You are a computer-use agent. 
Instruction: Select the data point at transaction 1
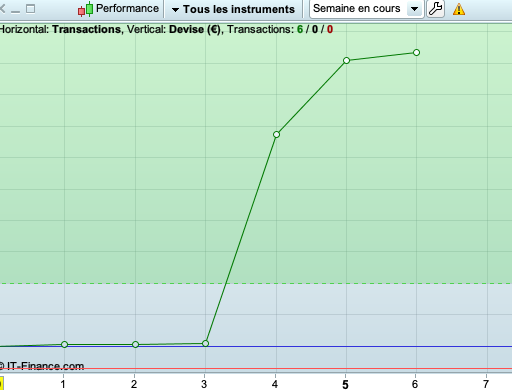[65, 344]
